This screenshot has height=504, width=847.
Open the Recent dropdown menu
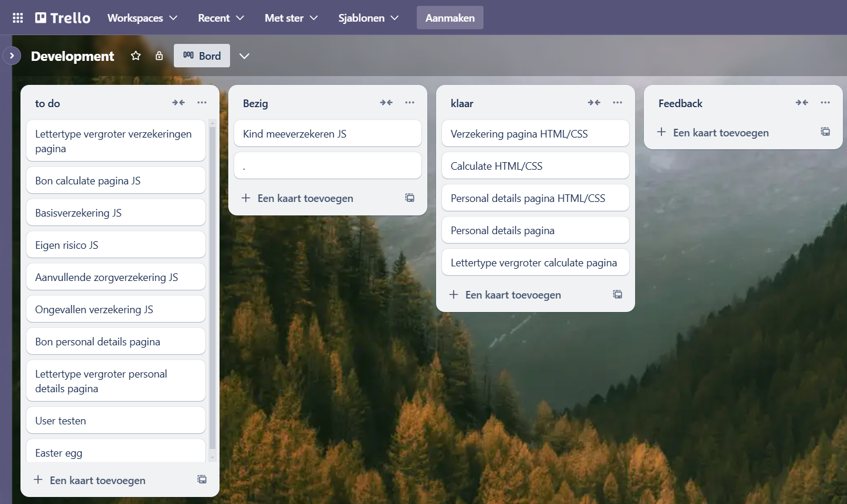point(221,18)
